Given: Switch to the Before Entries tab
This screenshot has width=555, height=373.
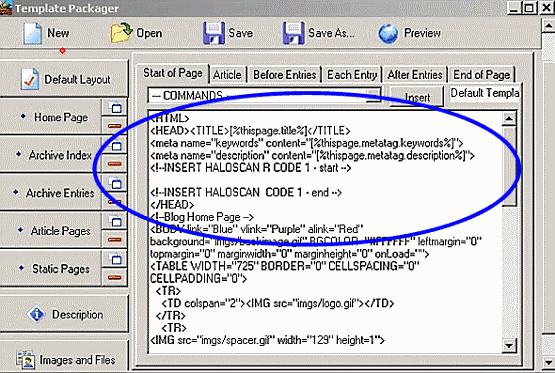Looking at the screenshot, I should coord(285,75).
